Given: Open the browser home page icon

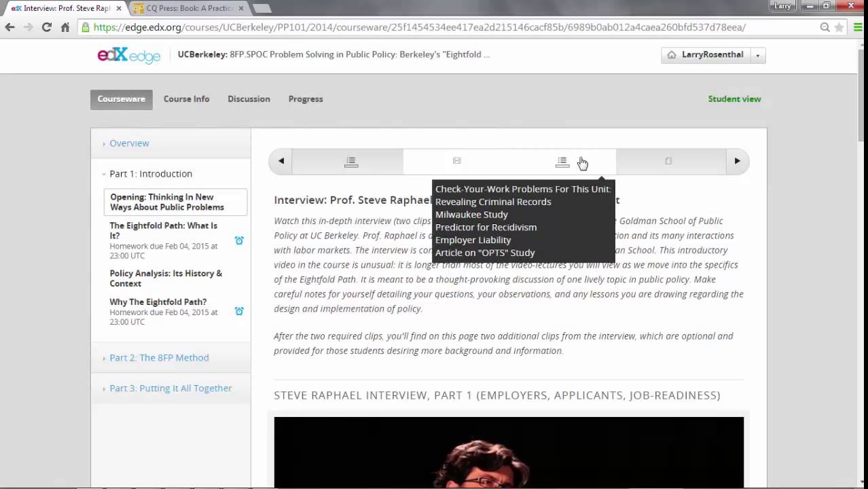Looking at the screenshot, I should click(x=65, y=27).
